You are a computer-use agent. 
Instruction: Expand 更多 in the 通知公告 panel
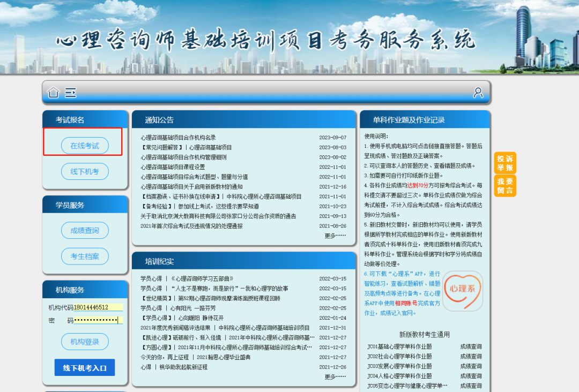click(335, 236)
